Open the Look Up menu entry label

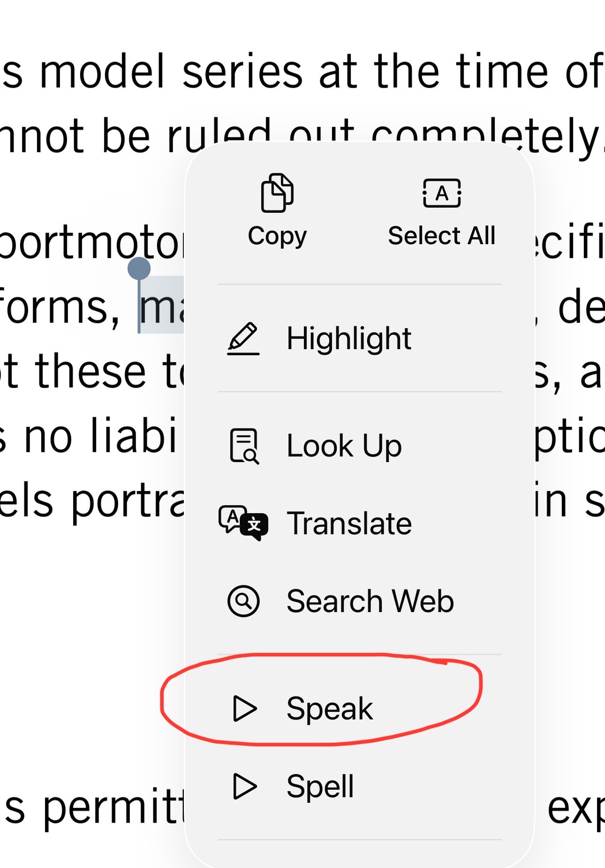pos(344,446)
